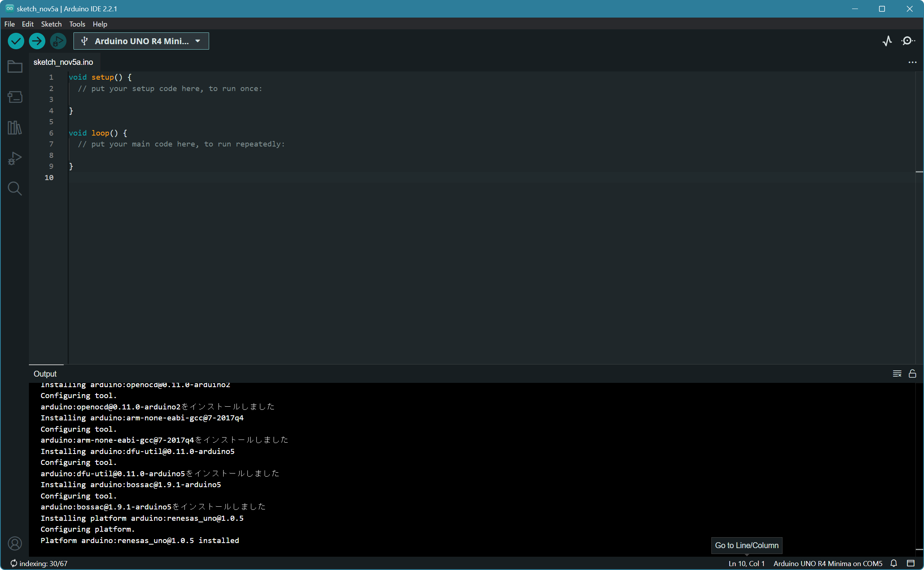924x570 pixels.
Task: Toggle bottom panel icon in status bar
Action: [x=911, y=563]
